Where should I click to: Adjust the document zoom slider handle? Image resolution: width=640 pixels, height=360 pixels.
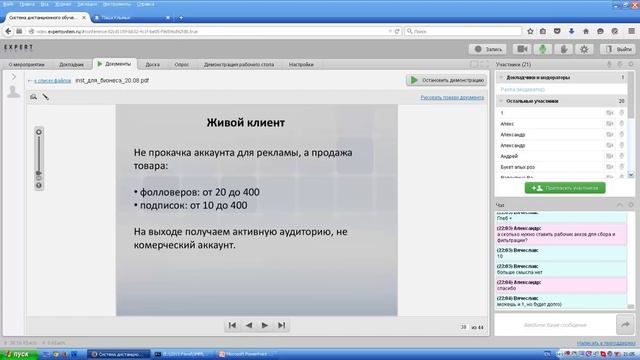[39, 173]
